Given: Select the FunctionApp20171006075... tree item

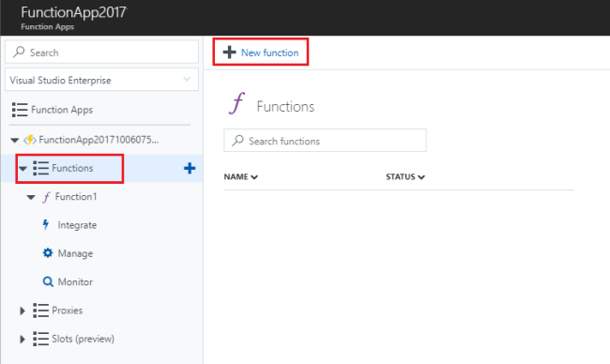Looking at the screenshot, I should pyautogui.click(x=99, y=140).
